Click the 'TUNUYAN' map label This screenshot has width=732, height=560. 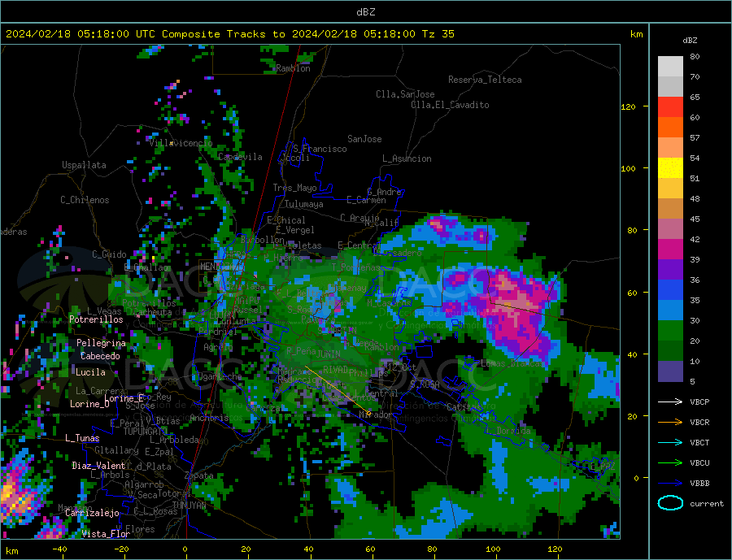189,506
